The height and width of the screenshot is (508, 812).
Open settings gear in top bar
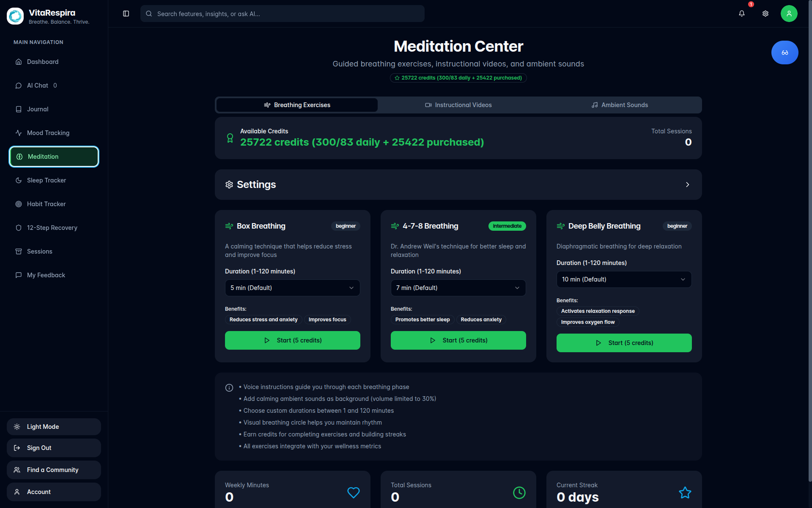click(765, 14)
